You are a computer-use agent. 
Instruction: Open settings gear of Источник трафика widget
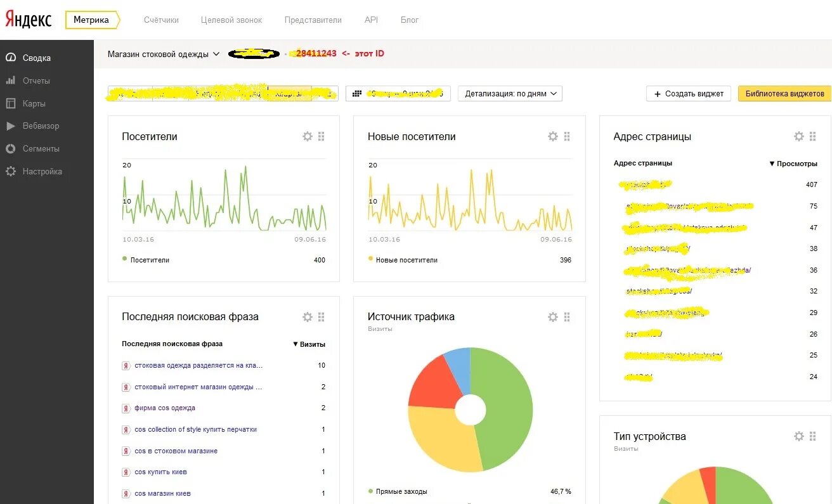coord(553,316)
